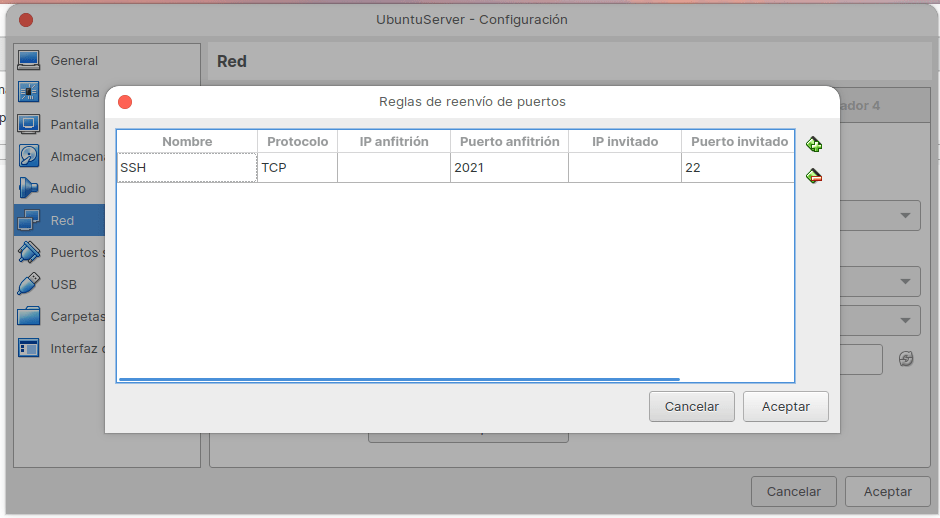The width and height of the screenshot is (940, 518).
Task: Select the Pantalla settings icon
Action: (28, 125)
